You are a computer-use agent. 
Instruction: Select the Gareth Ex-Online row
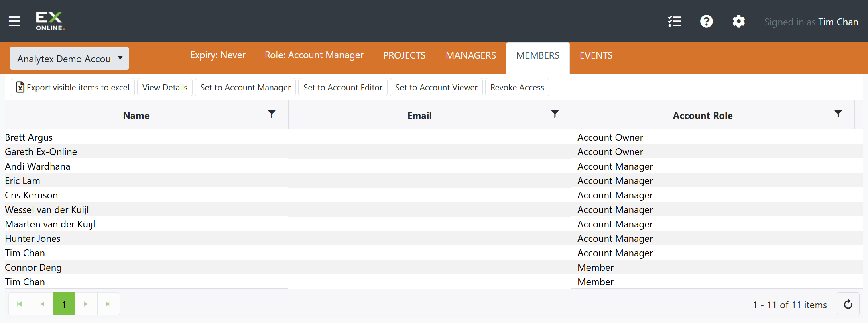click(x=434, y=151)
